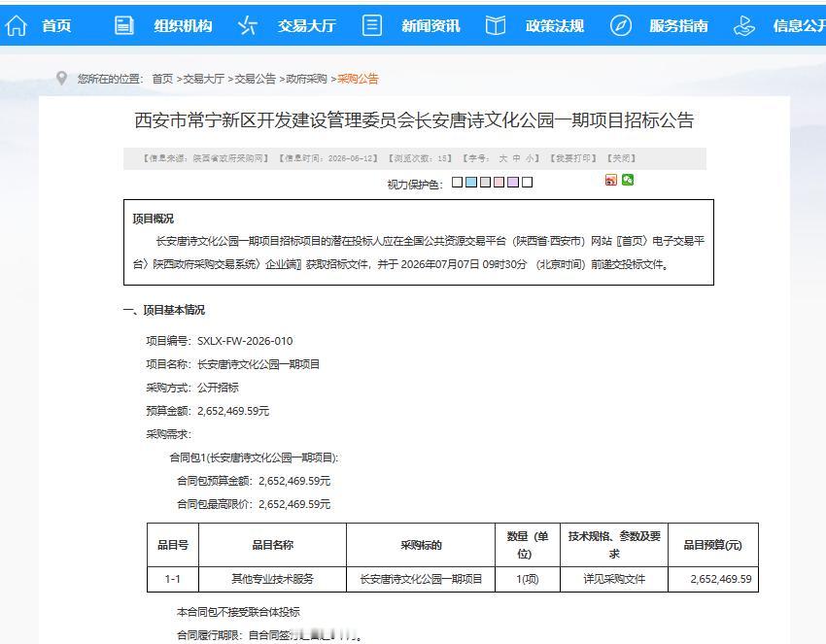Go to 交易公告 in breadcrumb

tap(255, 79)
